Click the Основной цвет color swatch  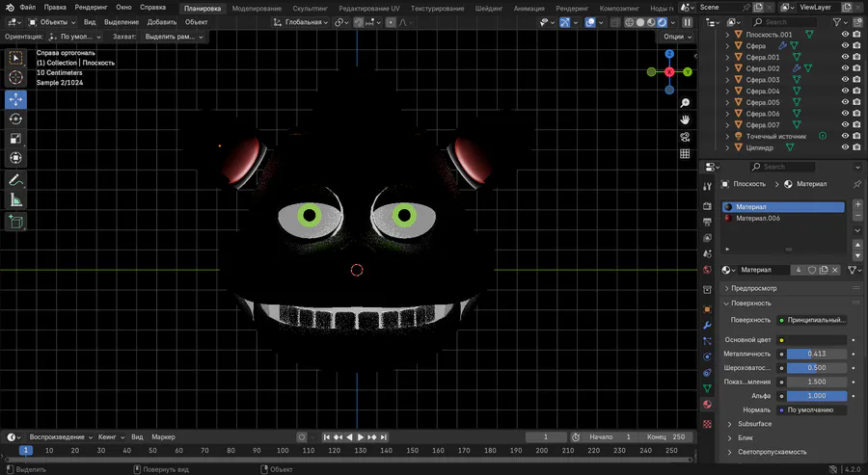click(817, 340)
